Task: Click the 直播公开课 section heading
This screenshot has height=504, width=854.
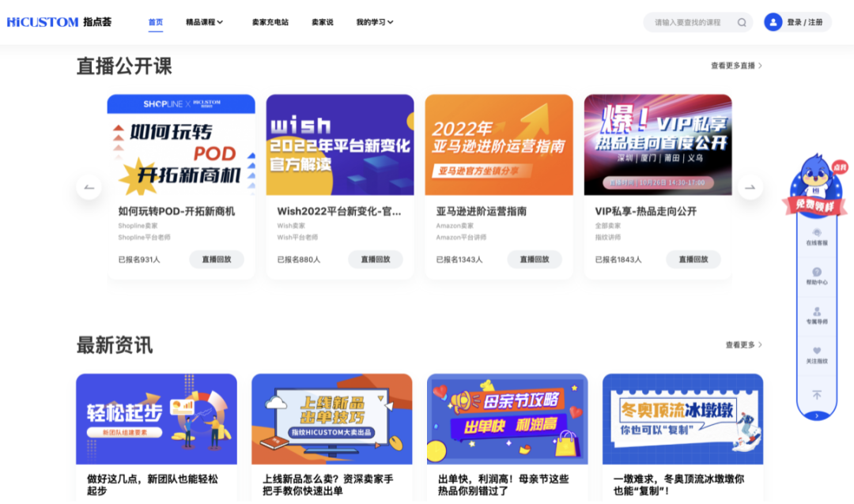Action: tap(124, 66)
